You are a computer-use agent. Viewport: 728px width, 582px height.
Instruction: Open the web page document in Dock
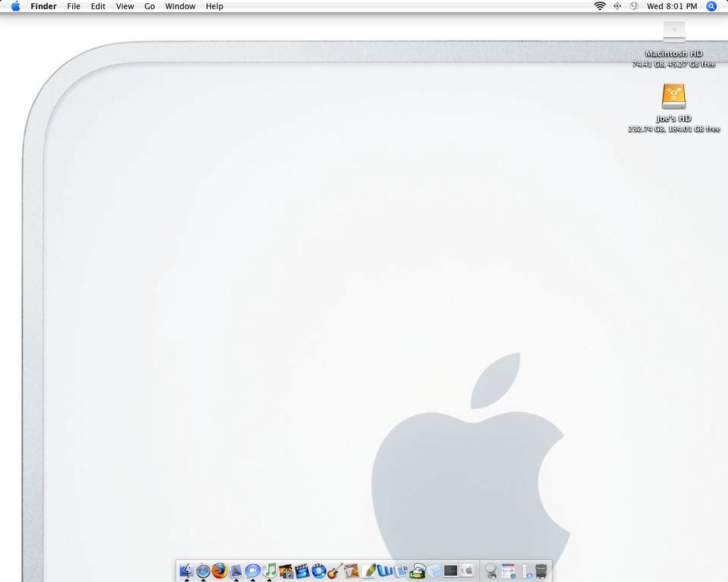click(x=508, y=571)
